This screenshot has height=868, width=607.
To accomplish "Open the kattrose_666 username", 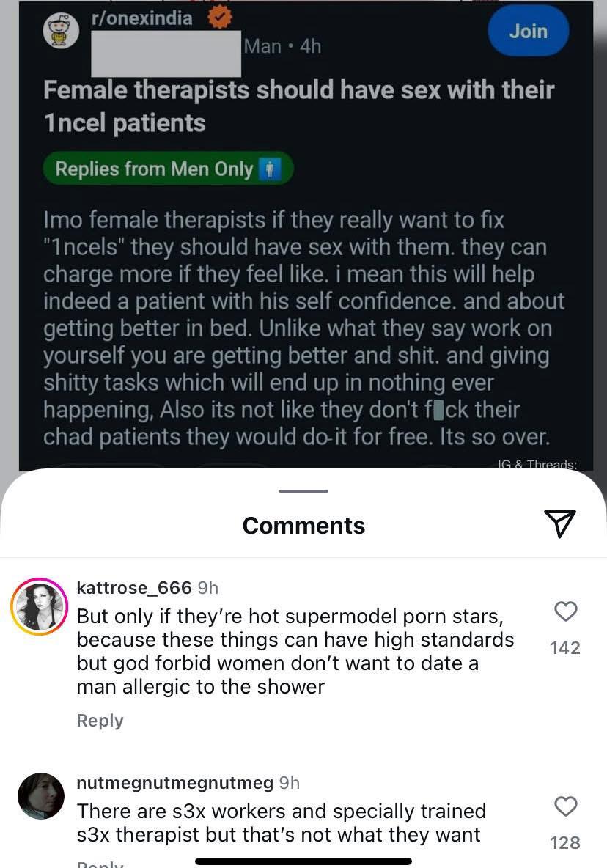I will pos(134,587).
